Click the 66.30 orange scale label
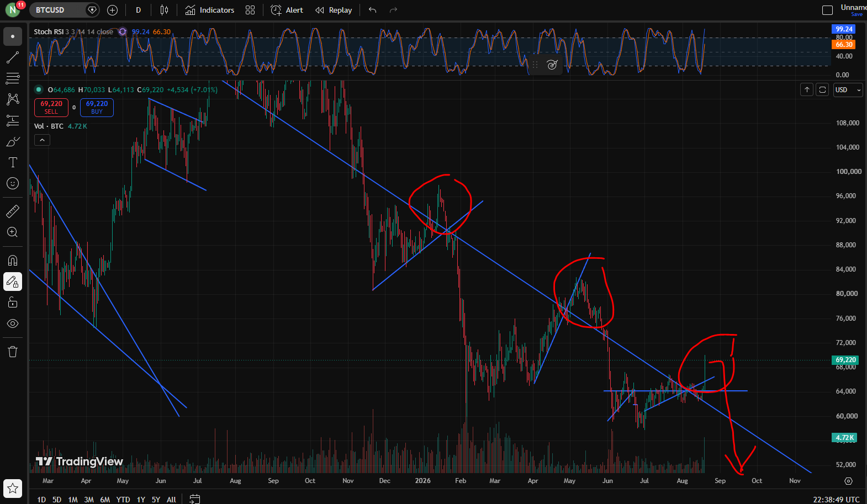Screen dimensions: 867x504 click(x=843, y=45)
